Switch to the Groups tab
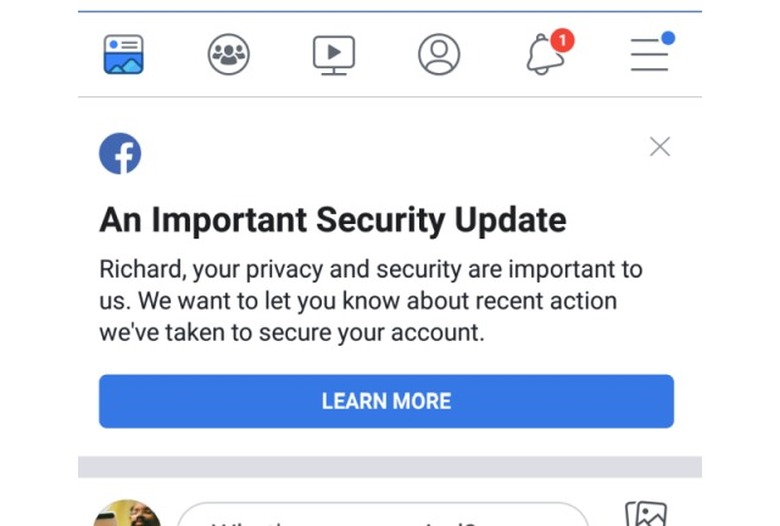This screenshot has width=780, height=526. point(228,54)
